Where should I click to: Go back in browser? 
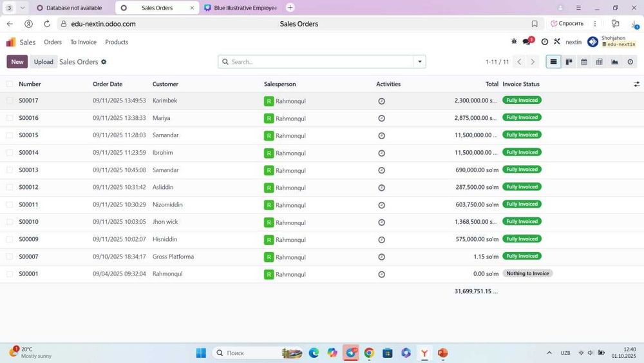(x=10, y=24)
